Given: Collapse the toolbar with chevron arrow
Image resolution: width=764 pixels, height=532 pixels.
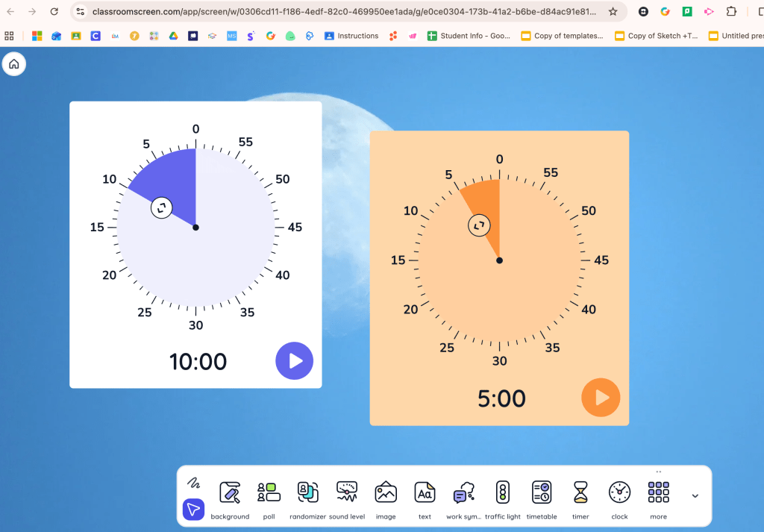Looking at the screenshot, I should click(x=695, y=495).
